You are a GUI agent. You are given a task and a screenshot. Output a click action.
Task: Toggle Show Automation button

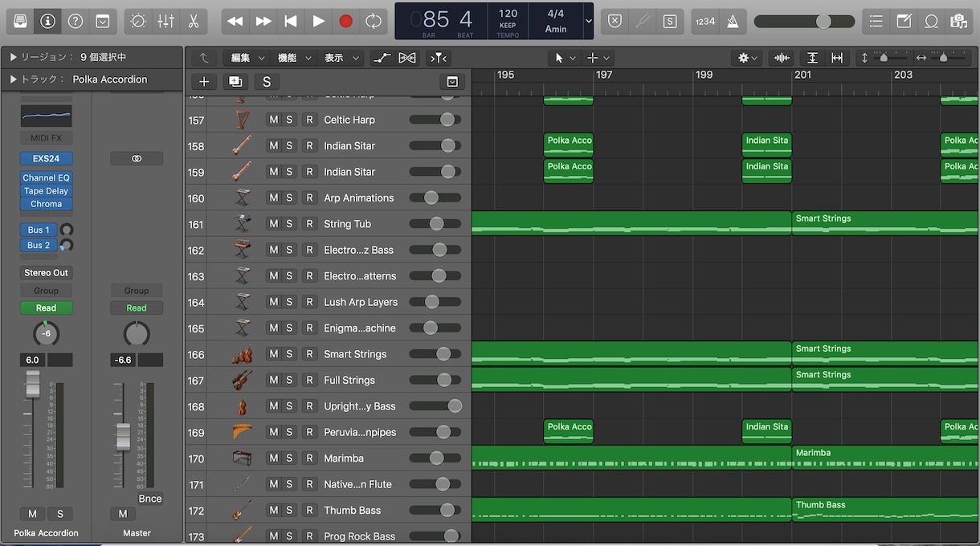383,58
